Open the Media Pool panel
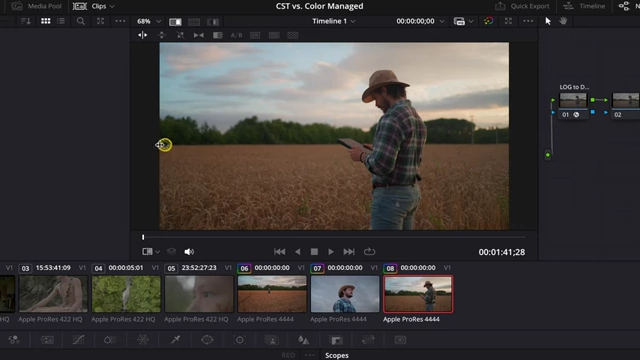640x360 pixels. pos(36,6)
